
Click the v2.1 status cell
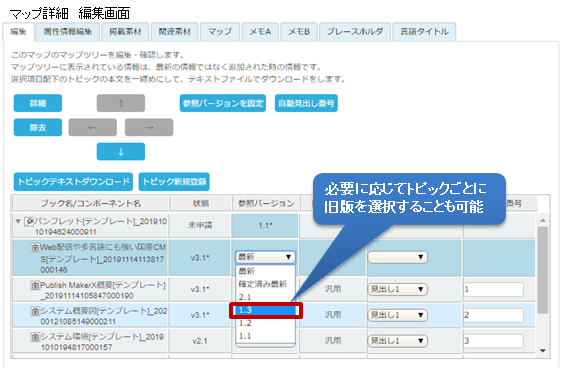click(x=200, y=341)
